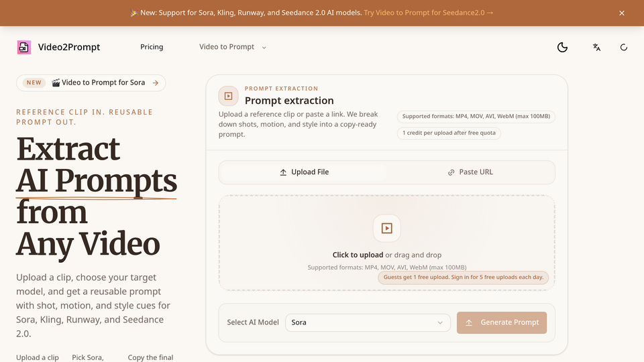Switch to the Upload File tab
644x362 pixels.
pyautogui.click(x=304, y=172)
